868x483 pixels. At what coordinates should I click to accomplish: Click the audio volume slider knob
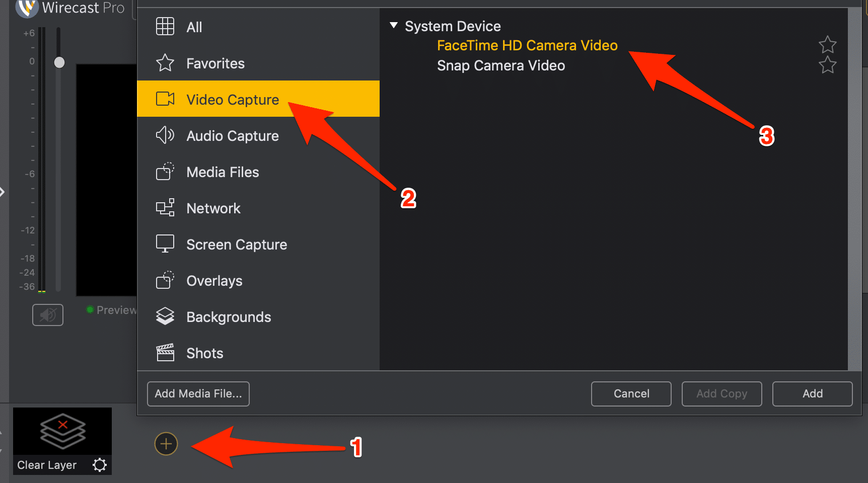pyautogui.click(x=59, y=62)
